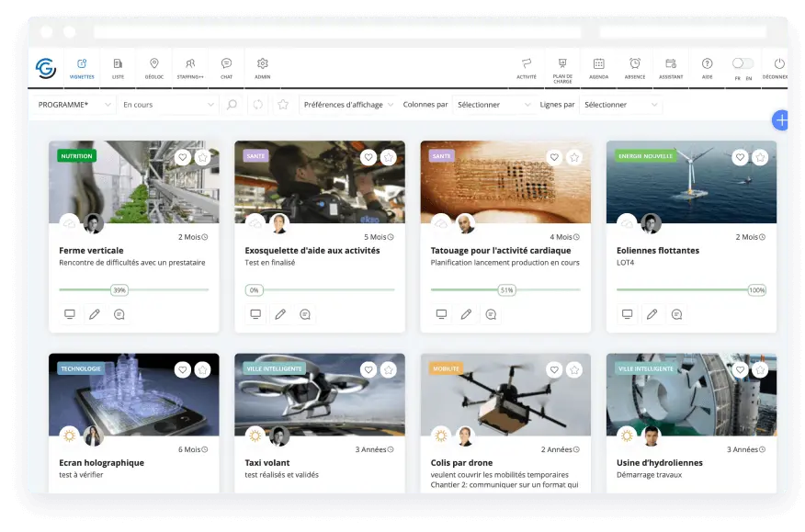Expand the PROGRAMME* dropdown
The image size is (805, 532).
74,105
